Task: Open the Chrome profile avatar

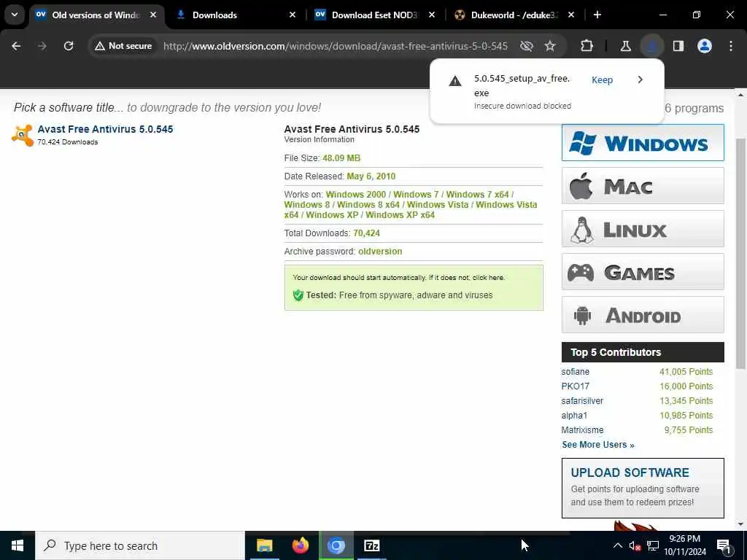Action: coord(705,46)
